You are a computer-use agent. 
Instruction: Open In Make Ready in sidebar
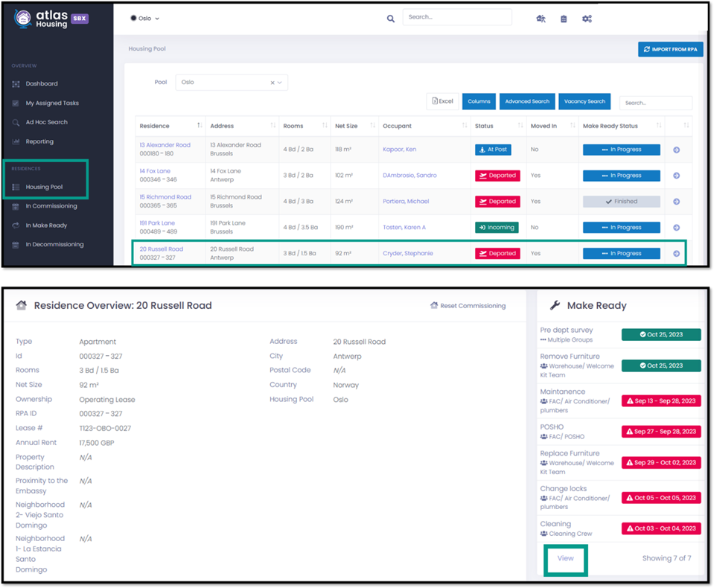46,226
